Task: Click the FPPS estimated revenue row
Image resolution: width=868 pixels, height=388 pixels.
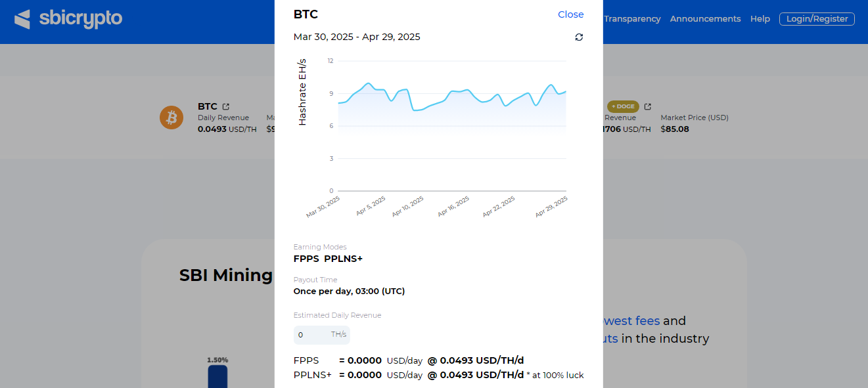Action: click(x=409, y=360)
